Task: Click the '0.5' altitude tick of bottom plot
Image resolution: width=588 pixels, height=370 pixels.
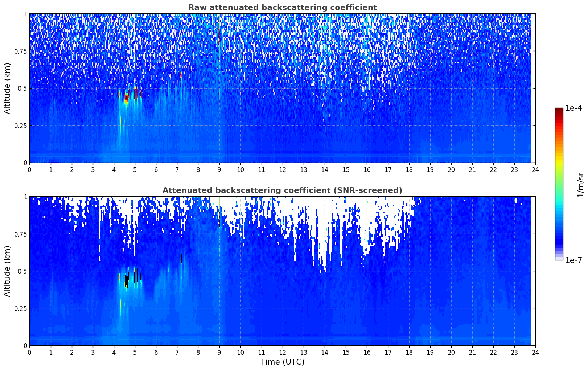Action: pos(22,271)
